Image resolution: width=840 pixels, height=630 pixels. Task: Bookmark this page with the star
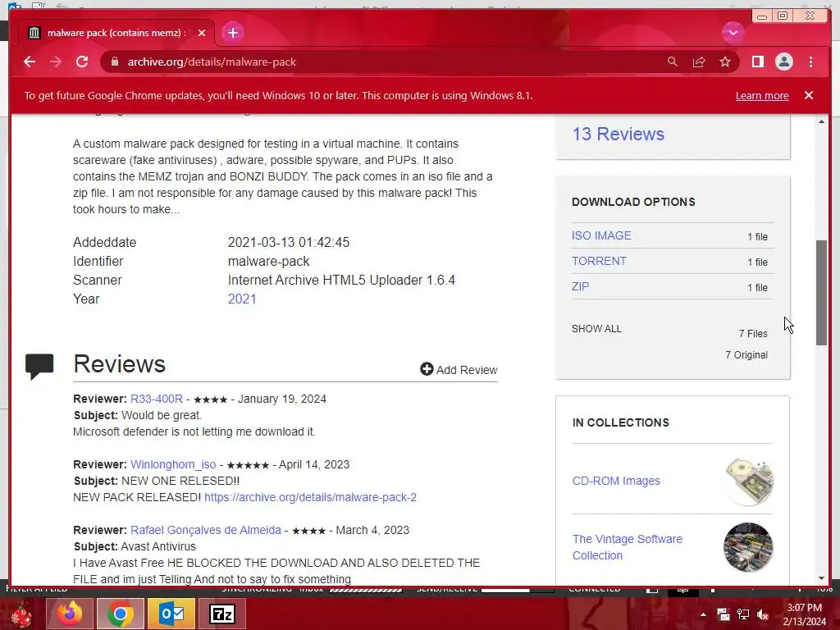[x=725, y=62]
